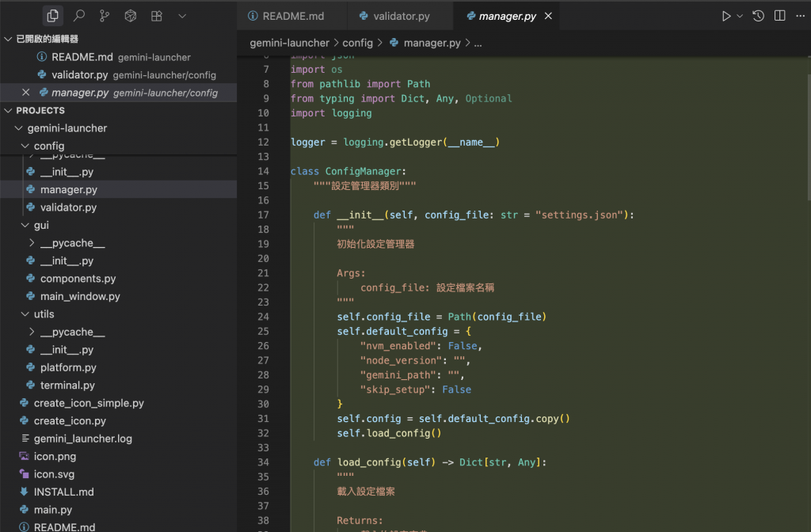
Task: Open the Extensions view icon
Action: tap(156, 16)
